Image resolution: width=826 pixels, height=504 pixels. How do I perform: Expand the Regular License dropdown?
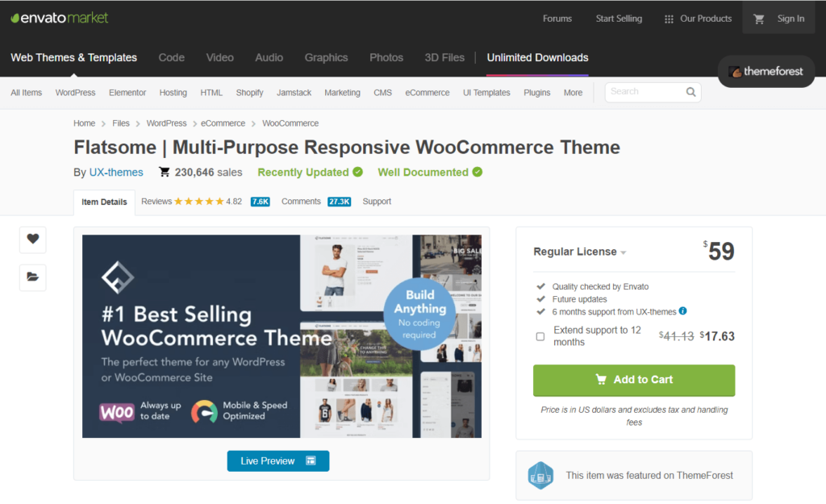coord(579,252)
